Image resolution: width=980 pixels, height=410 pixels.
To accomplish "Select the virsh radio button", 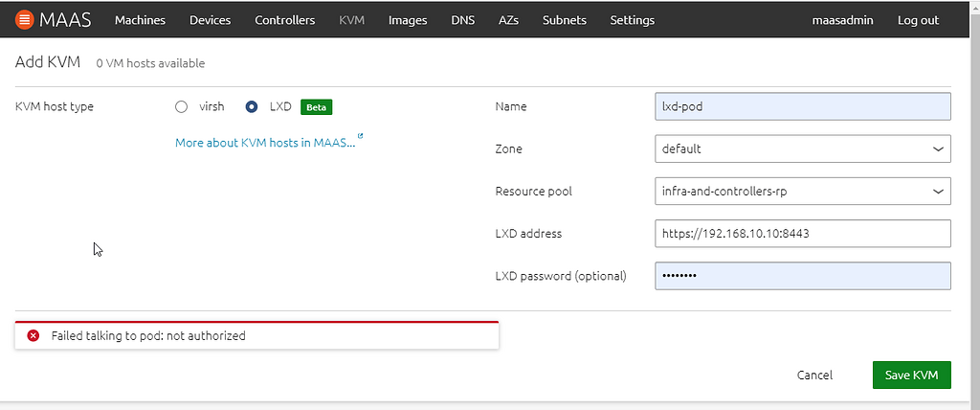I will 181,106.
